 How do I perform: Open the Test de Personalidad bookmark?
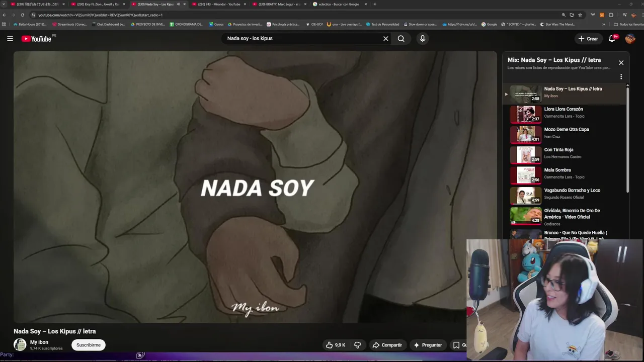point(382,24)
